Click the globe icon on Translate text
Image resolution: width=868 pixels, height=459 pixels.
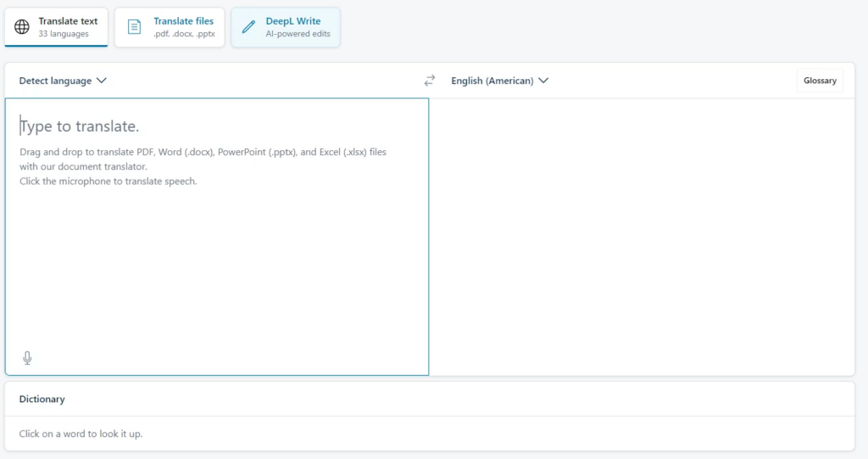[x=22, y=27]
